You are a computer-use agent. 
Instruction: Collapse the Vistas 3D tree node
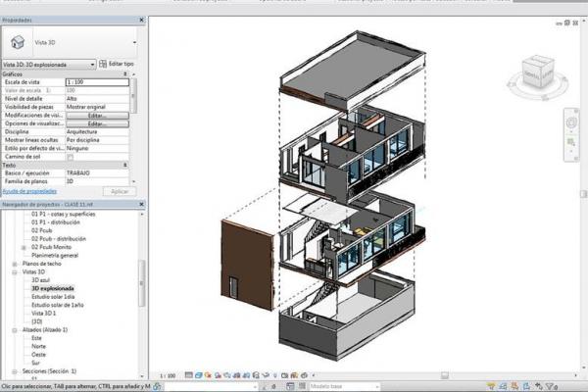14,272
